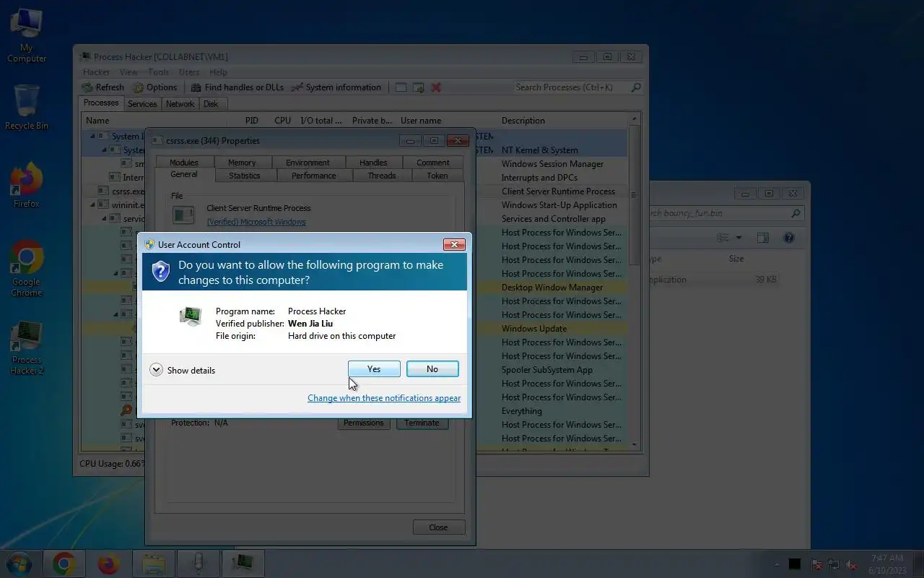924x578 pixels.
Task: Expand Show details in the UAC dialog
Action: pyautogui.click(x=183, y=370)
